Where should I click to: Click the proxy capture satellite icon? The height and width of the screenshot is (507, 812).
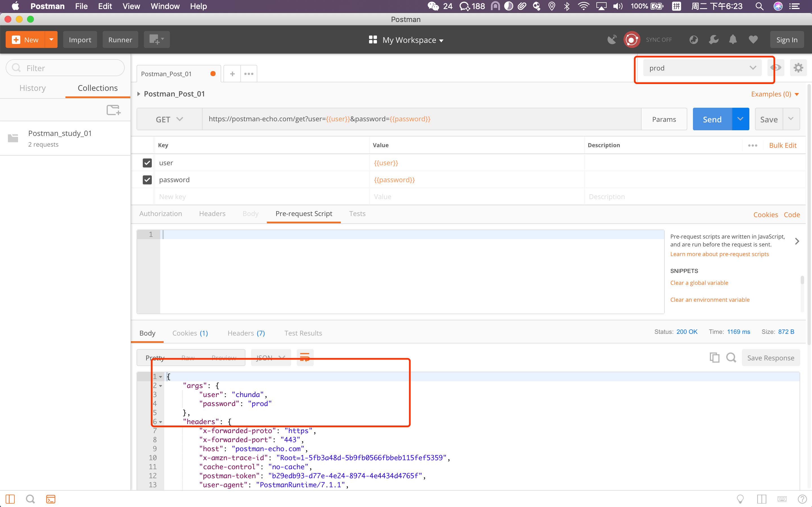point(612,40)
